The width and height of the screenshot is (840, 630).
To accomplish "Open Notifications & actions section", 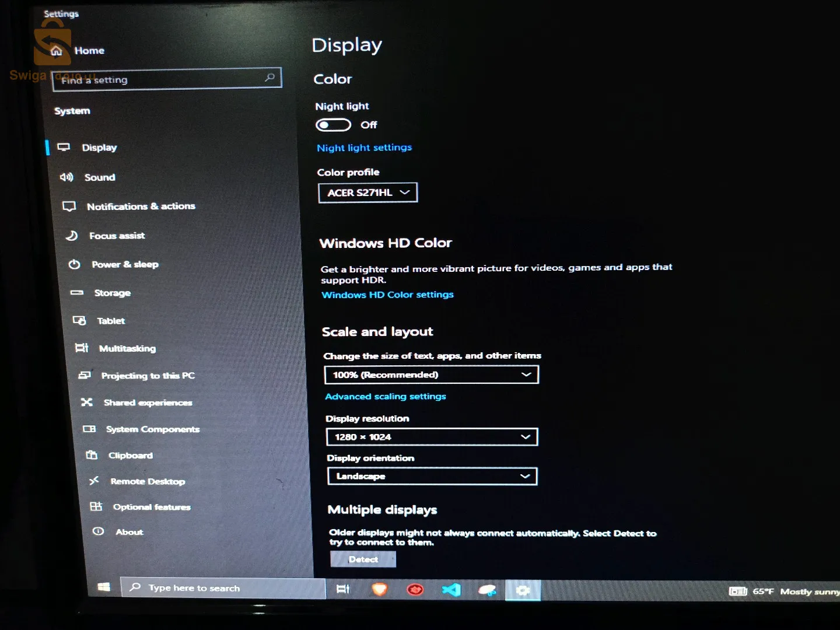I will tap(141, 206).
